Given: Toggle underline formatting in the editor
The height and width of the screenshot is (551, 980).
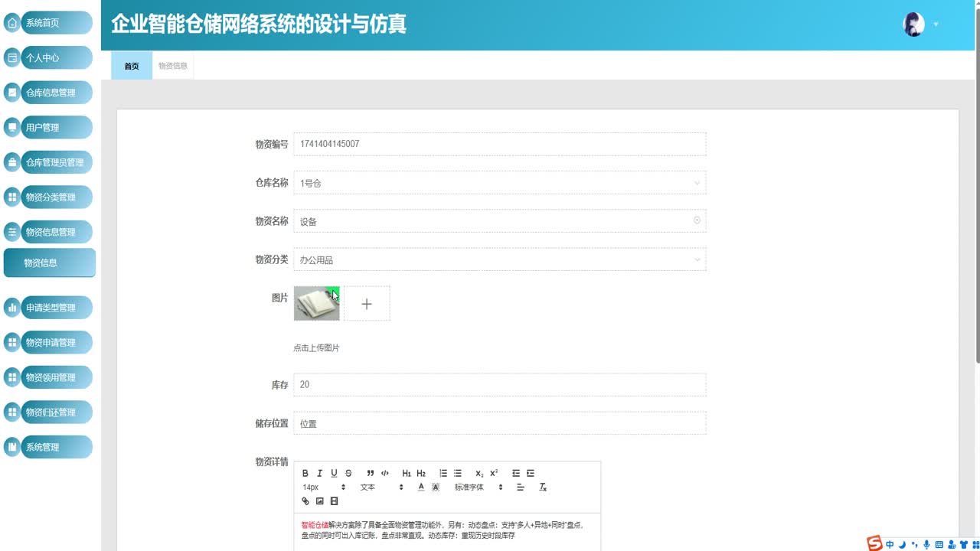Looking at the screenshot, I should [334, 473].
